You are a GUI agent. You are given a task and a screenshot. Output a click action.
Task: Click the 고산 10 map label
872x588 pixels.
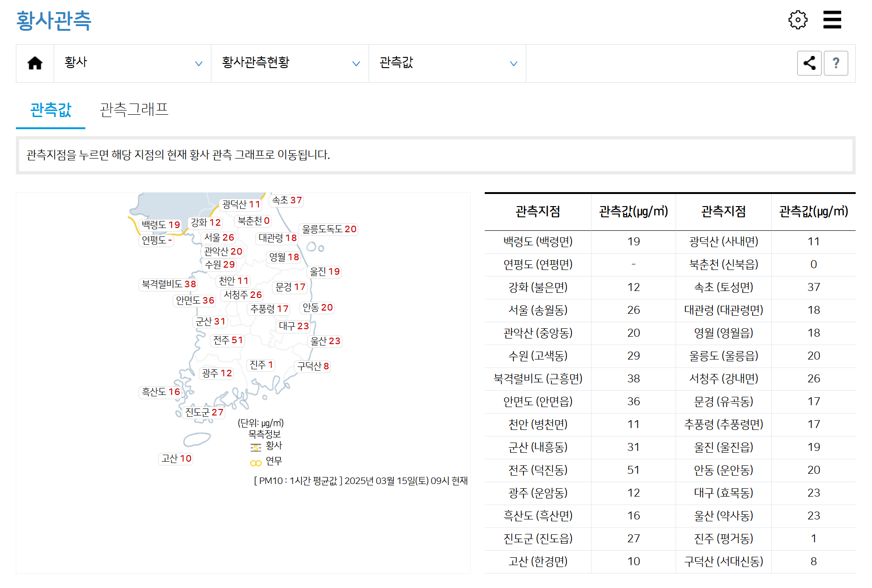pos(176,458)
